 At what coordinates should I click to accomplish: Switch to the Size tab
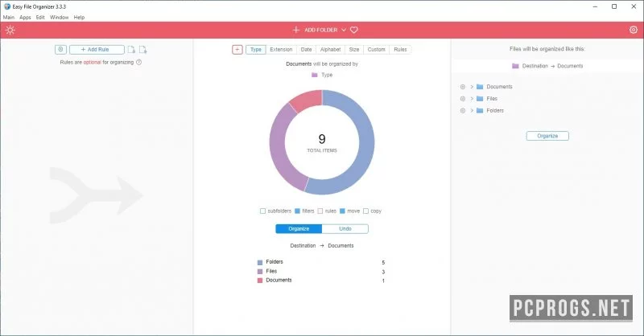click(354, 49)
